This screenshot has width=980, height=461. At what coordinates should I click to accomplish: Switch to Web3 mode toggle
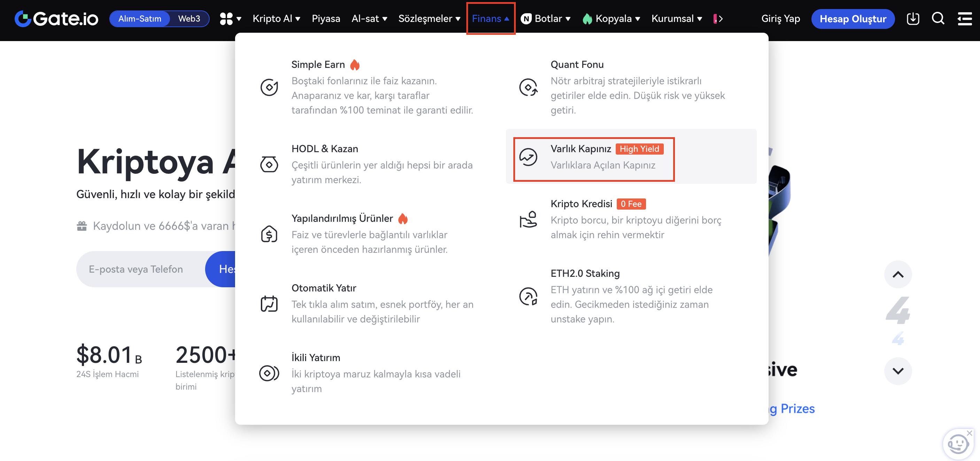tap(189, 19)
